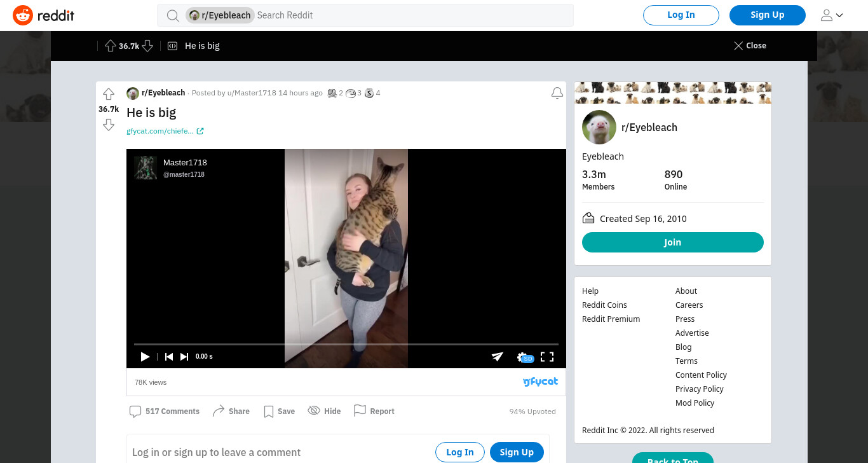Click the "He is big" post title
Viewport: 868px width, 463px height.
coord(151,113)
